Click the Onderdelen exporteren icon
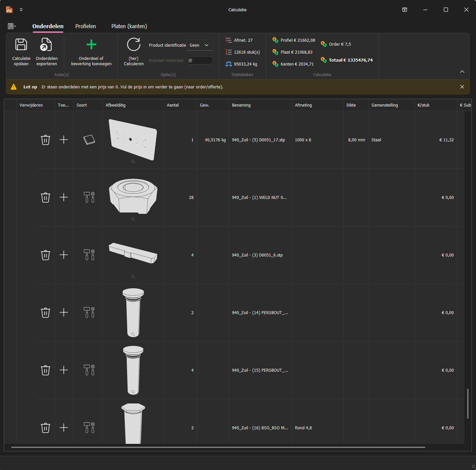Viewport: 476px width, 470px height. click(x=46, y=45)
